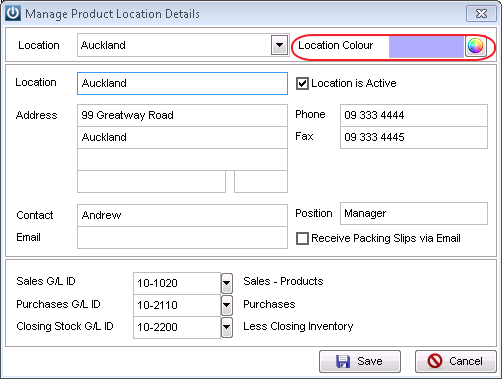The height and width of the screenshot is (379, 502).
Task: Edit the Fax field 09 333 4445
Action: 414,137
